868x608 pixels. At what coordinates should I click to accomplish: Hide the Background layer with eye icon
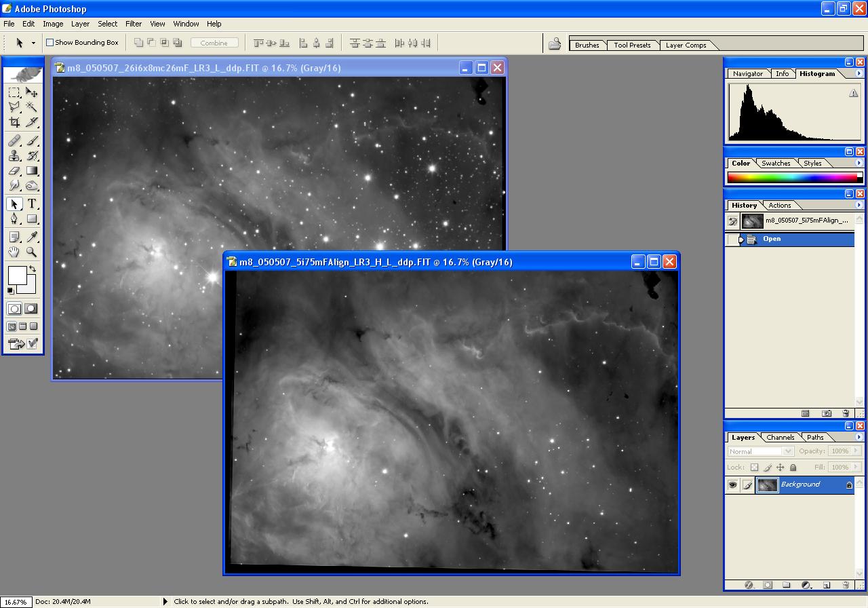[732, 484]
